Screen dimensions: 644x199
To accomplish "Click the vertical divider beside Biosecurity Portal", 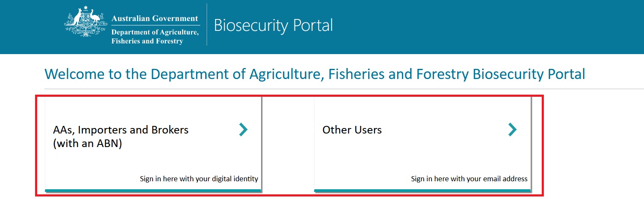I will coord(207,25).
